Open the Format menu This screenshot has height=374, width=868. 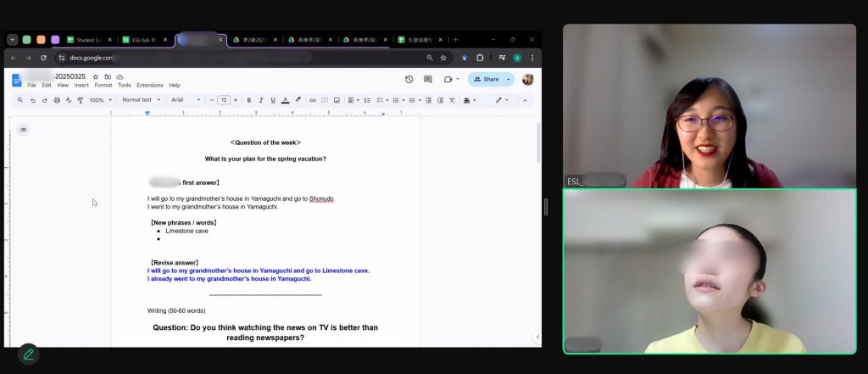103,86
